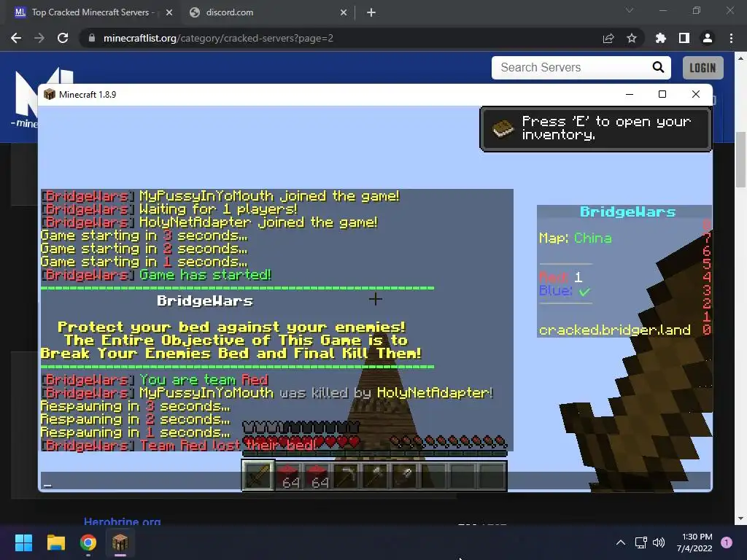Go back in Chrome browser
The image size is (747, 560).
(16, 38)
